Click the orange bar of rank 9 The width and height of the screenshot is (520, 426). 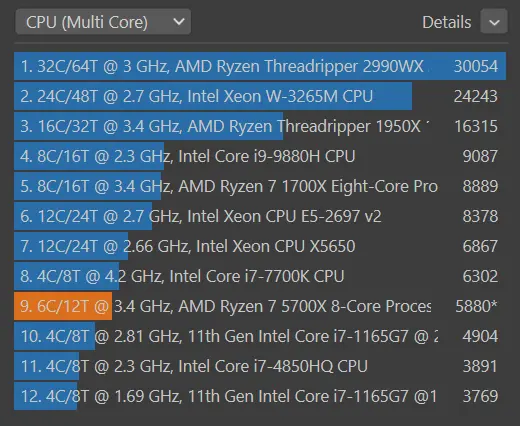pyautogui.click(x=63, y=306)
